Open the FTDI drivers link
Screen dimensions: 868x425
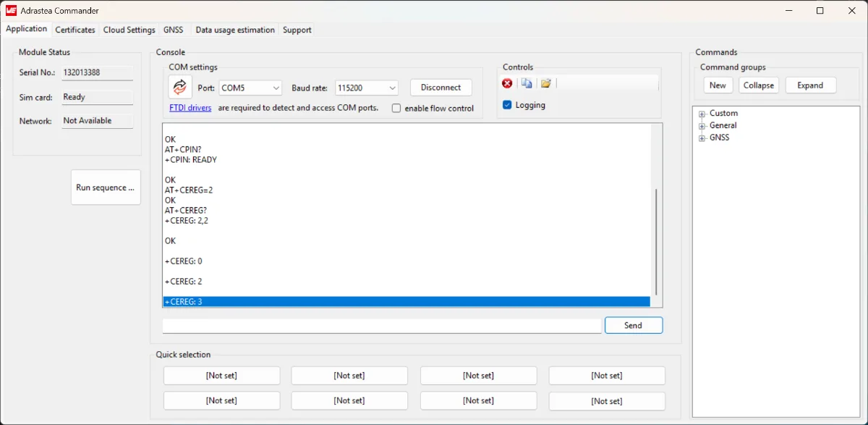(x=190, y=108)
